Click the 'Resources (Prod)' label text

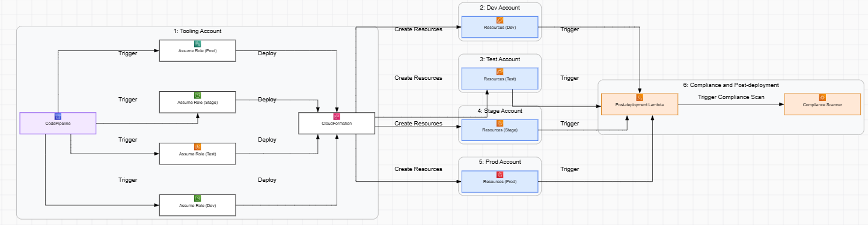click(x=500, y=182)
